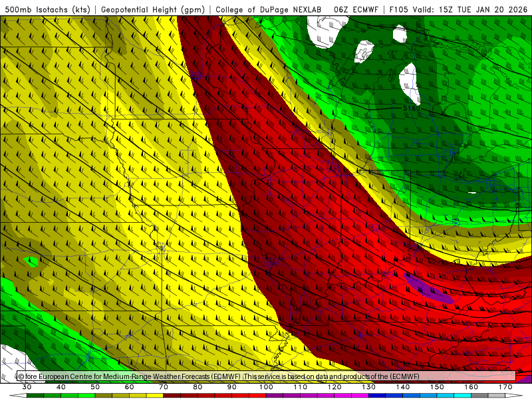Click the dark maroon 70-75 kt legend swatch
This screenshot has width=532, height=399.
[x=172, y=396]
